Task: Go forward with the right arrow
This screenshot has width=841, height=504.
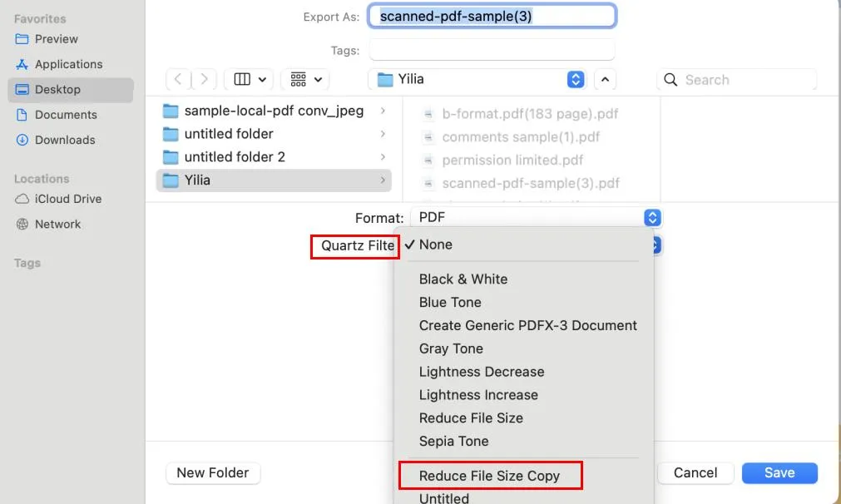Action: [x=205, y=79]
